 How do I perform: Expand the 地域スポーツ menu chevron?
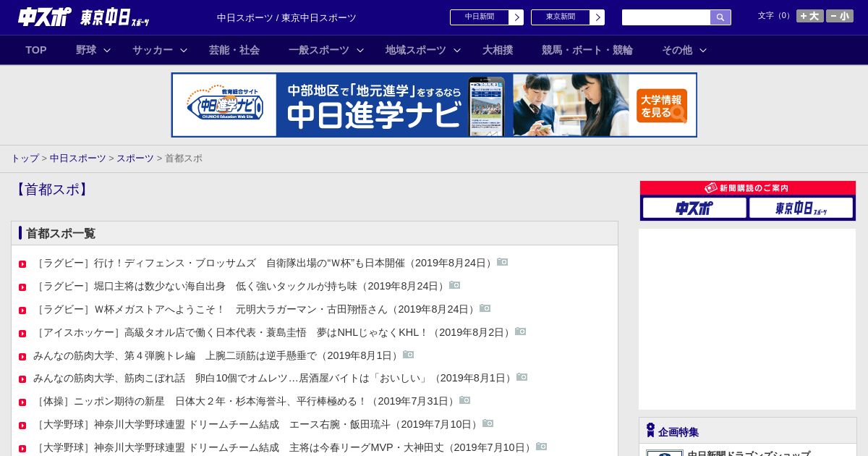[x=457, y=50]
